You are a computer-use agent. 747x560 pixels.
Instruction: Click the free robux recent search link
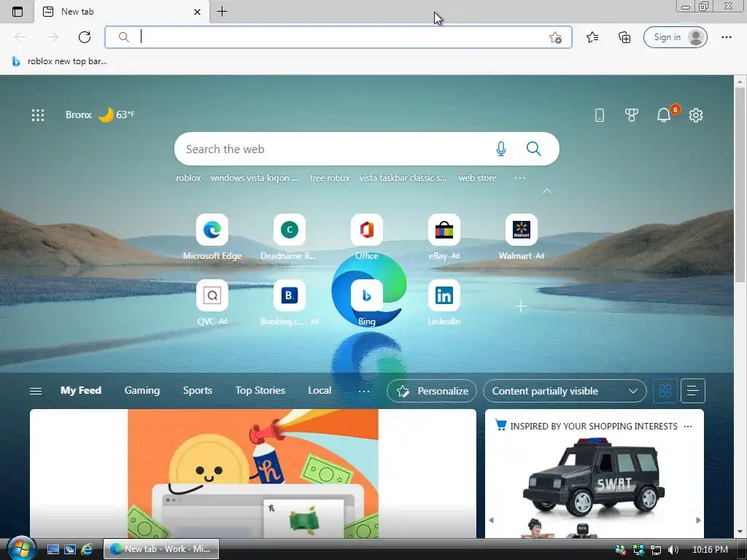point(330,178)
